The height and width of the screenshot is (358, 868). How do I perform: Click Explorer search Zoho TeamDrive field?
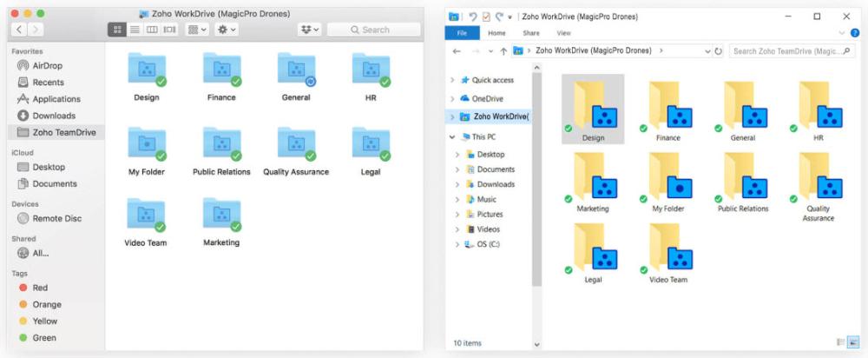pos(792,51)
